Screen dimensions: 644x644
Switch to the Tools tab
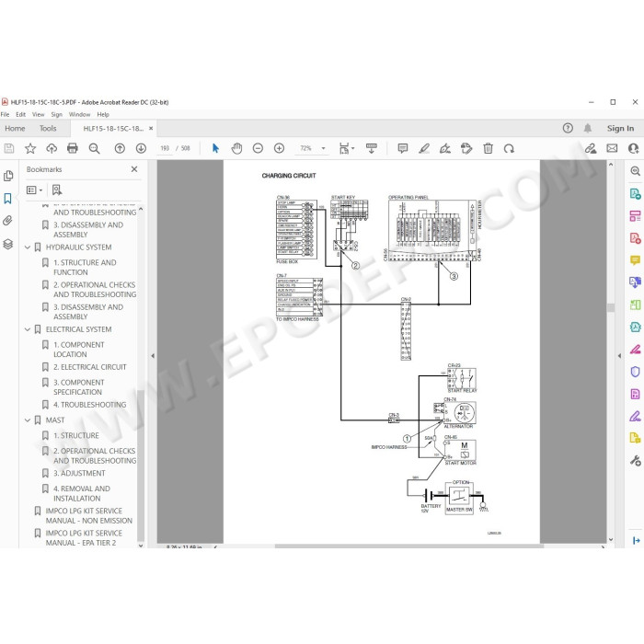pyautogui.click(x=48, y=129)
